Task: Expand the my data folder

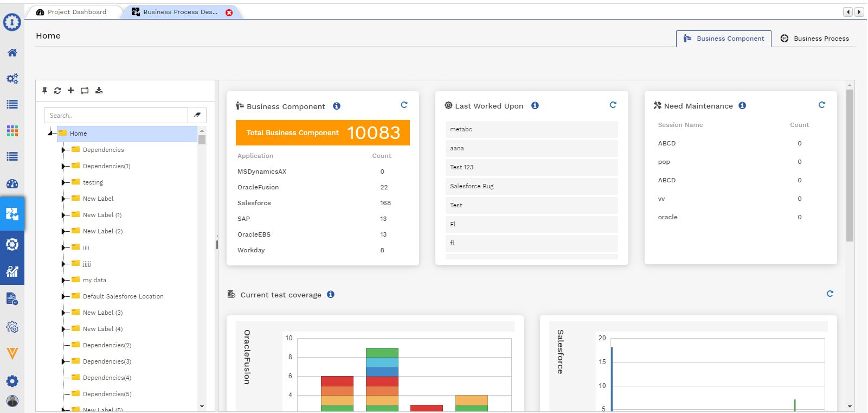Action: pos(63,281)
